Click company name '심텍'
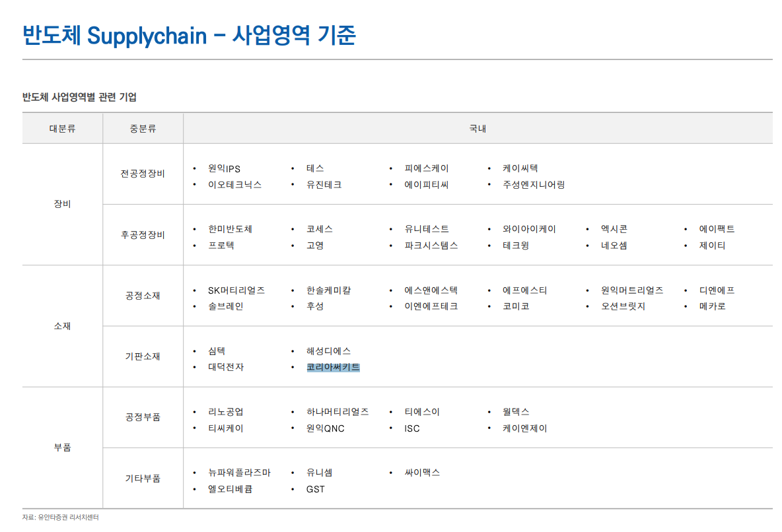Screen dimensions: 782x532 coord(217,351)
